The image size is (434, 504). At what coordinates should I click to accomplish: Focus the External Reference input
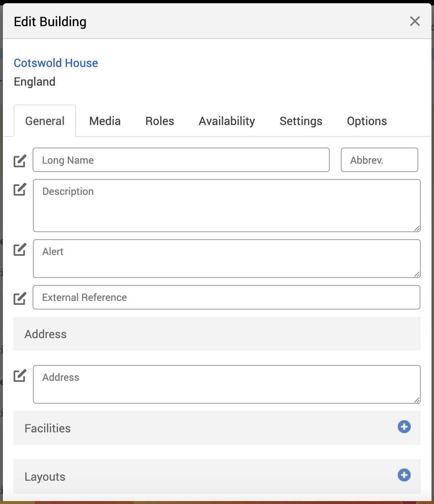226,297
